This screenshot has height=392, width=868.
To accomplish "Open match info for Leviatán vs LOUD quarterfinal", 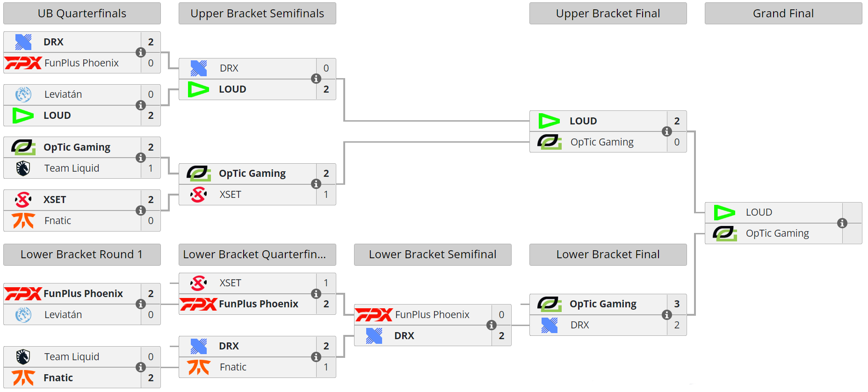I will (x=141, y=105).
